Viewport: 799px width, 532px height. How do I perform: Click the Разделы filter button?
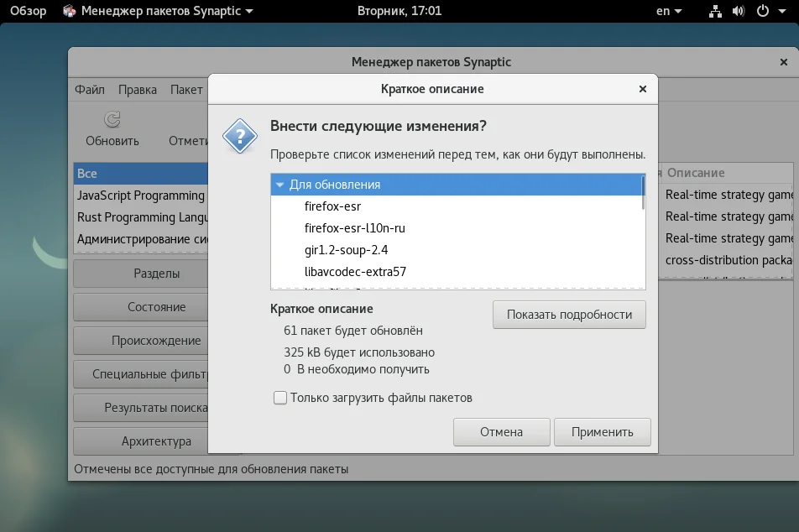[141, 274]
